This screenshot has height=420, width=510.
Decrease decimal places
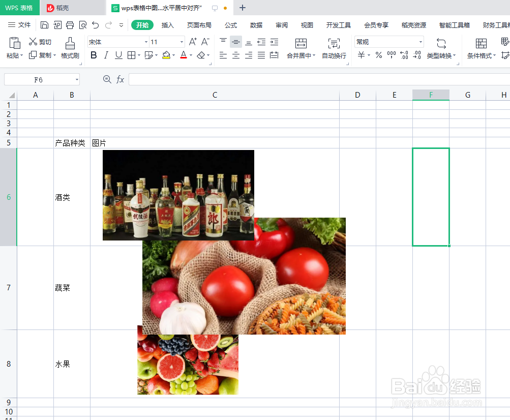point(417,55)
